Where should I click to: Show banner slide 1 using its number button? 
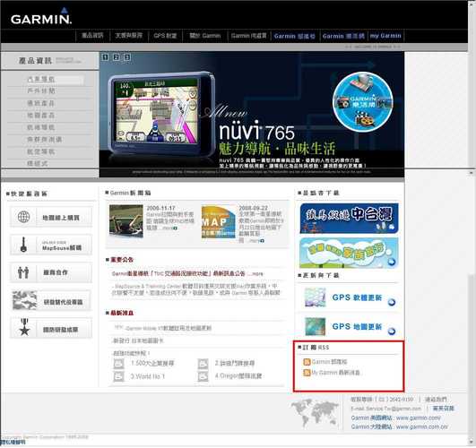point(105,56)
